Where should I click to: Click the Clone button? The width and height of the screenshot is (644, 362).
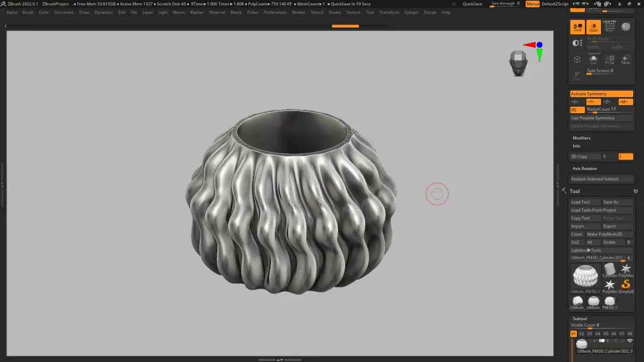tap(577, 234)
